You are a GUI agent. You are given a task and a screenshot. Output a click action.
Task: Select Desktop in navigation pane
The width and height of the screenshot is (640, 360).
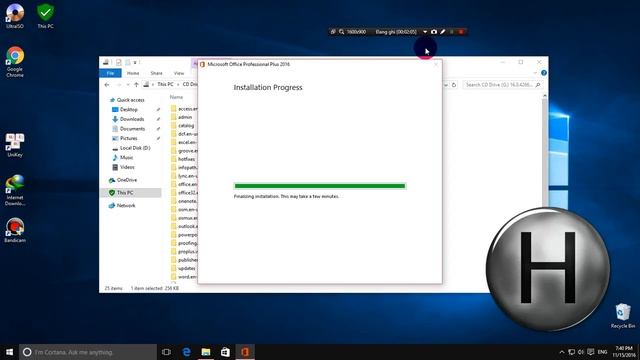125,109
